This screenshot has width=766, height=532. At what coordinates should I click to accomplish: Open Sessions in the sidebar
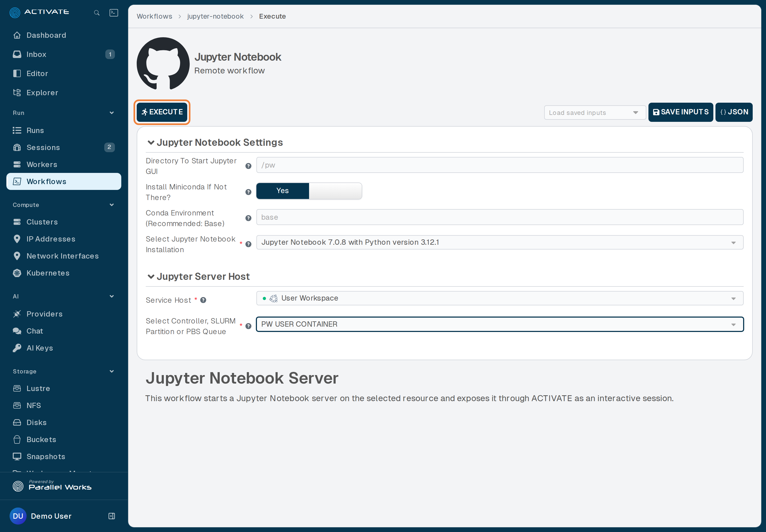click(x=64, y=147)
